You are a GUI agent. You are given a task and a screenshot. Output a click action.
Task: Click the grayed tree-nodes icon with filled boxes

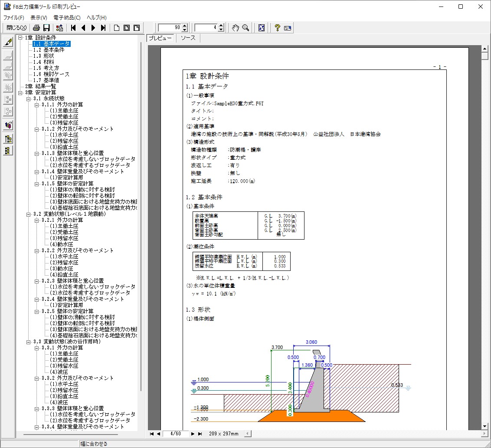[x=8, y=99]
